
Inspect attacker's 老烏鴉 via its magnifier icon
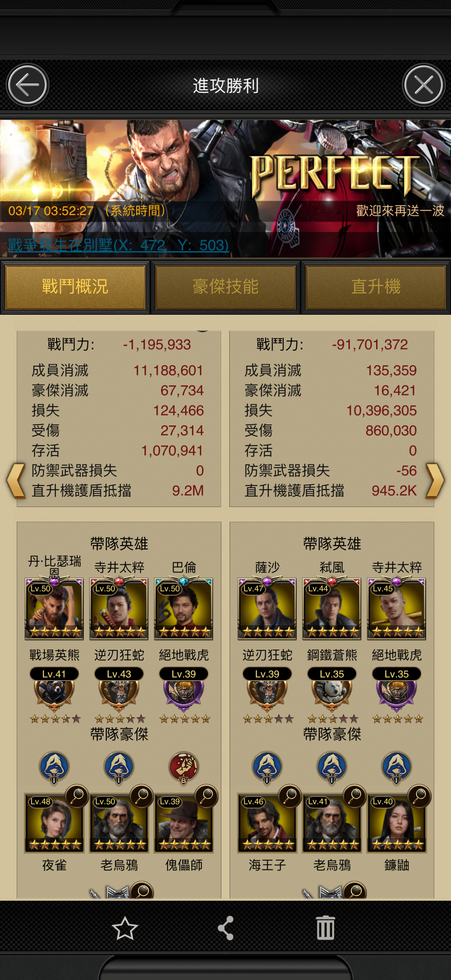142,795
